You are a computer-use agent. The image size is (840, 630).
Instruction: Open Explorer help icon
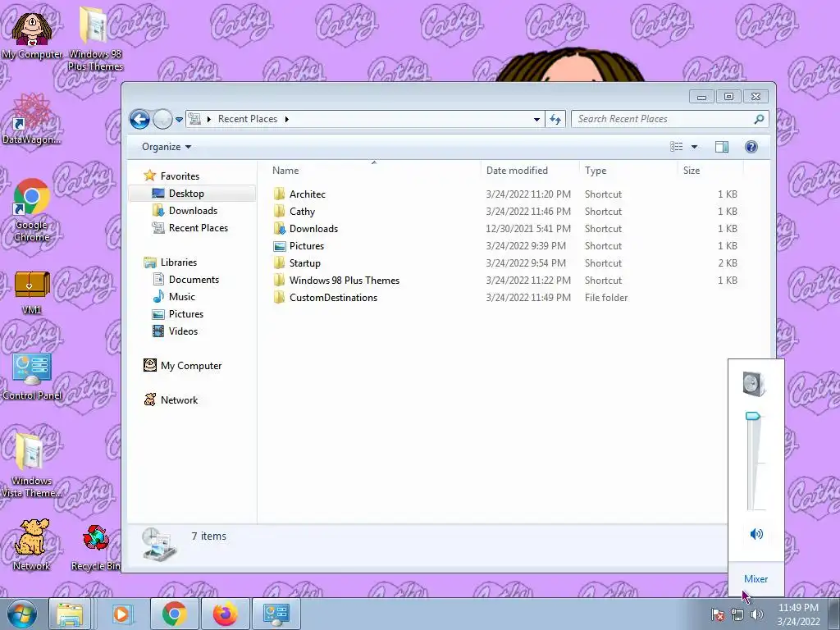751,147
